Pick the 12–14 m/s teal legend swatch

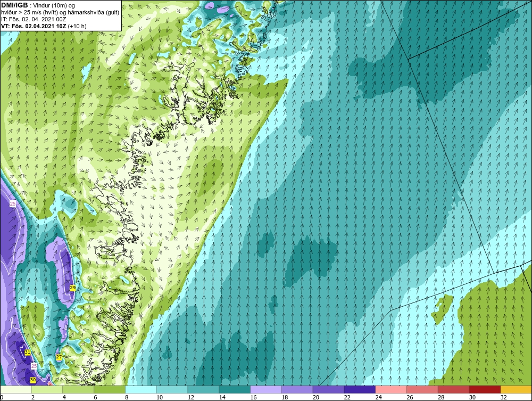tap(203, 389)
